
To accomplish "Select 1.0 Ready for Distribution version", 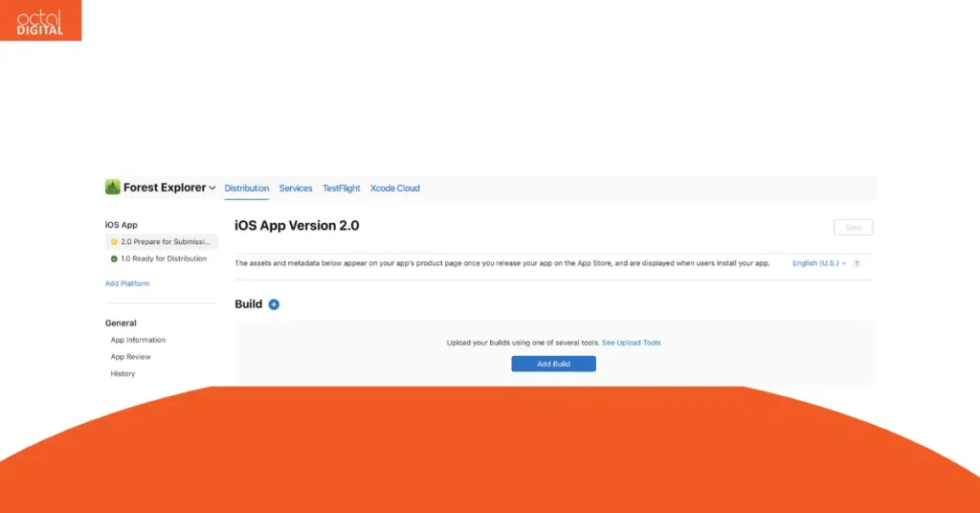I will point(159,258).
